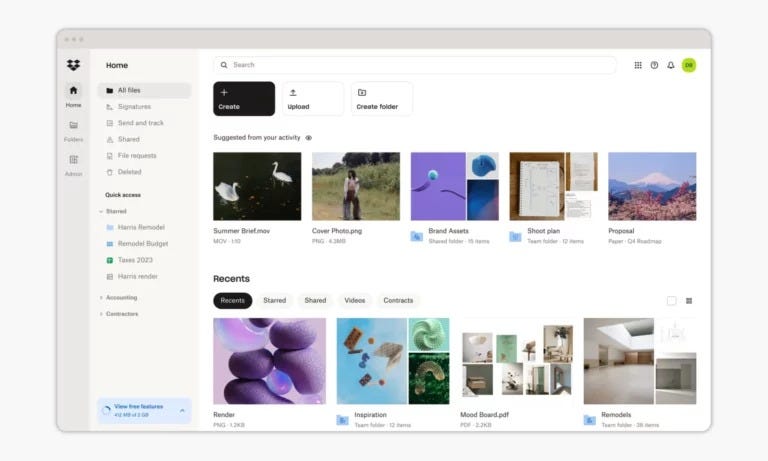Screen dimensions: 768x461
Task: Click the Create folder button
Action: (x=382, y=98)
